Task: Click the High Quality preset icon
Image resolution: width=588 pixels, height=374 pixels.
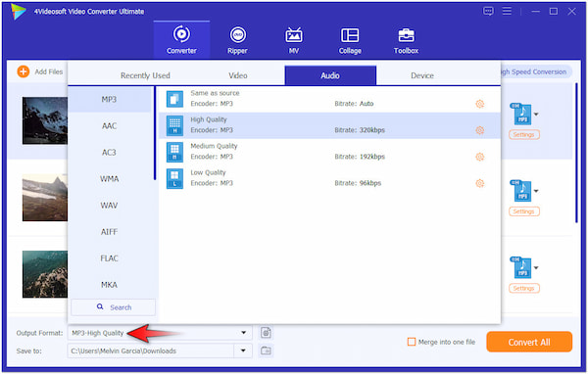Action: 174,125
